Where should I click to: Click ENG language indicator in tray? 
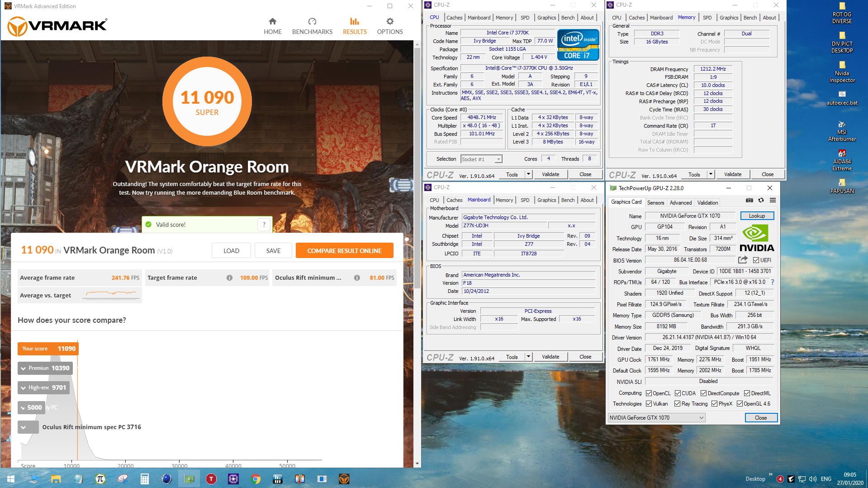point(826,479)
